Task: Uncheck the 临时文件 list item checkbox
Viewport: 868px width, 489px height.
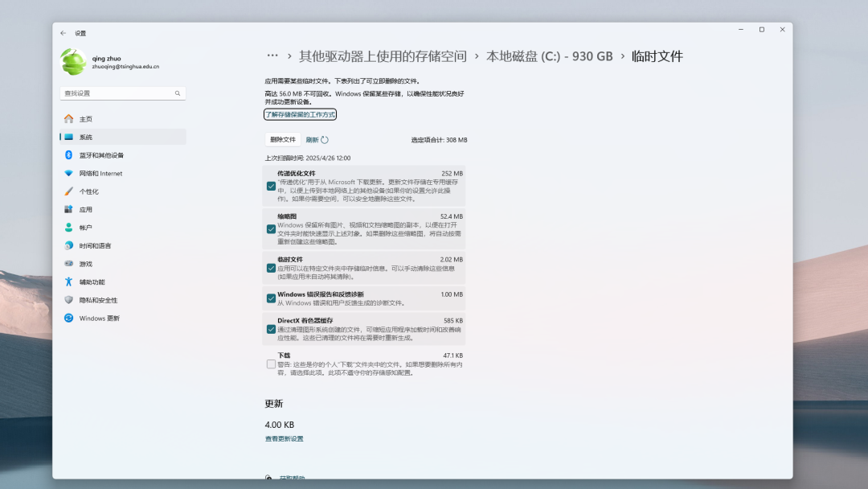Action: [272, 269]
